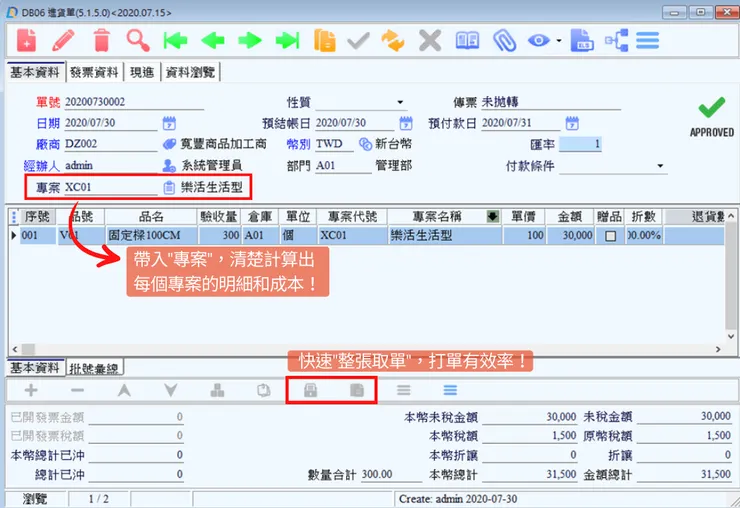This screenshot has height=508, width=740.
Task: Click the 匯率 input field
Action: (x=580, y=144)
